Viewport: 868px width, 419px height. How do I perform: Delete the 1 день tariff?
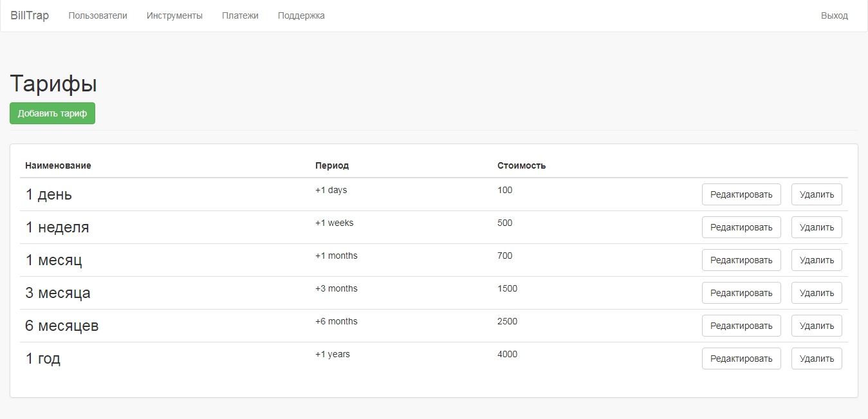[x=816, y=194]
